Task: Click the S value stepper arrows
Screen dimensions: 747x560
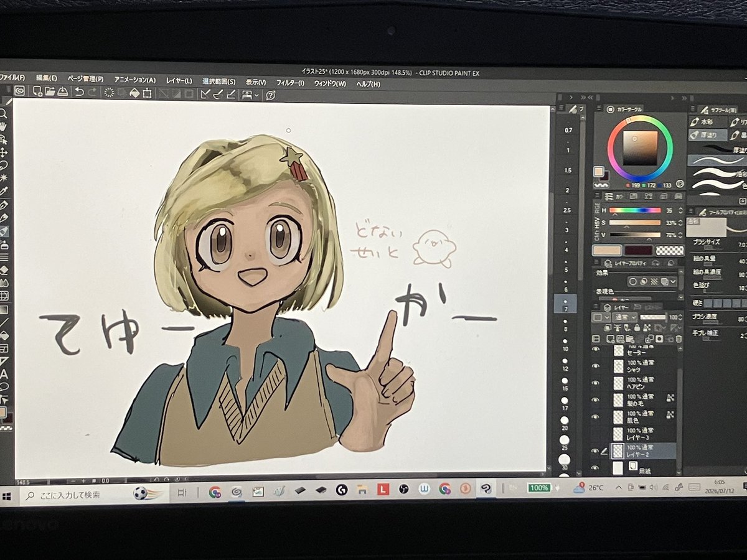Action: pyautogui.click(x=681, y=222)
